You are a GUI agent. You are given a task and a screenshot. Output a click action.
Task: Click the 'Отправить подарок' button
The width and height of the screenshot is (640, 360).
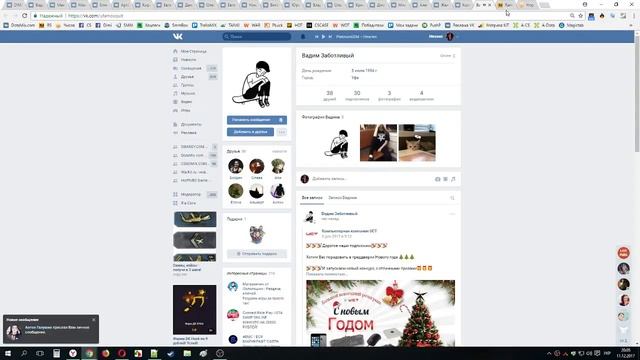(x=257, y=253)
